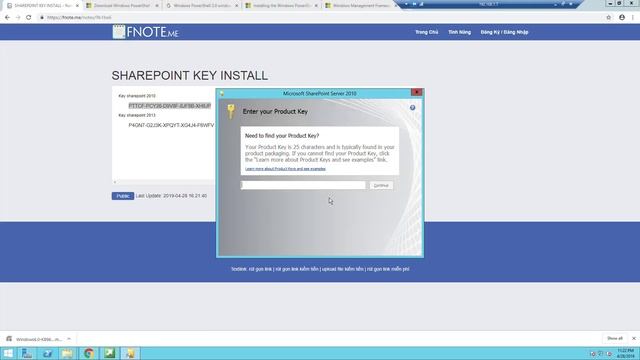The height and width of the screenshot is (360, 640).
Task: Click the remote session connection bar
Action: [489, 4]
